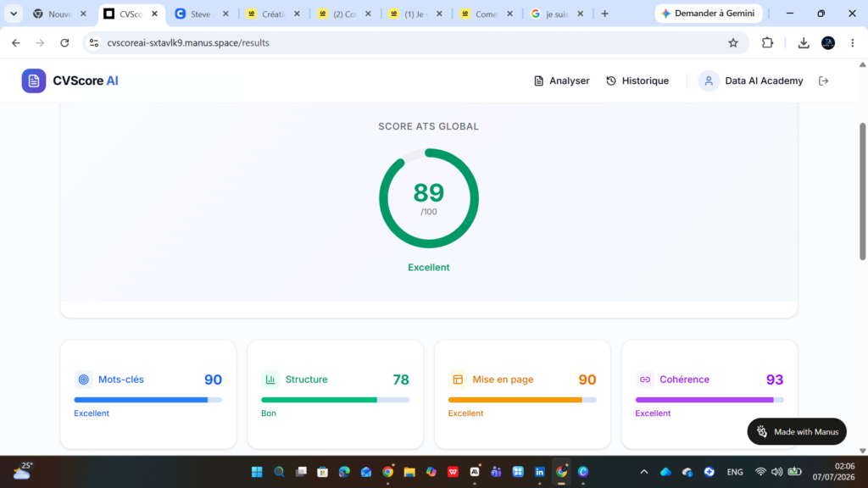This screenshot has width=868, height=488.
Task: Click the page vertical scrollbar thumb
Action: 862,191
